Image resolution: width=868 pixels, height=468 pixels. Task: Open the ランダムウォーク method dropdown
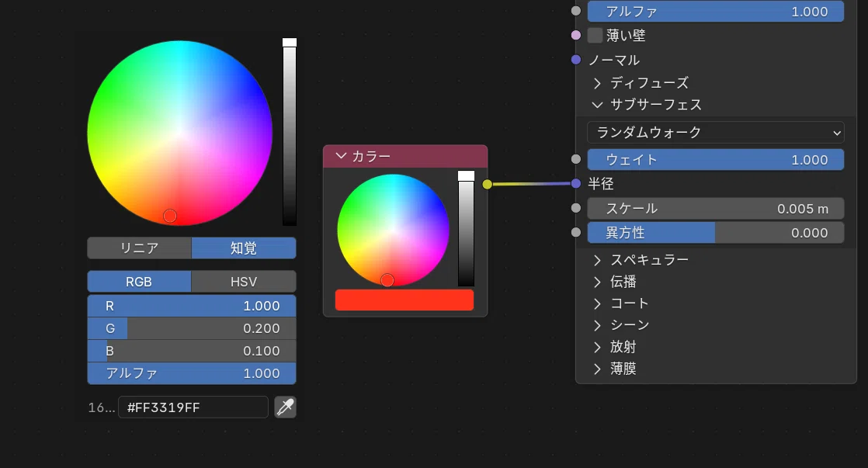pyautogui.click(x=715, y=132)
